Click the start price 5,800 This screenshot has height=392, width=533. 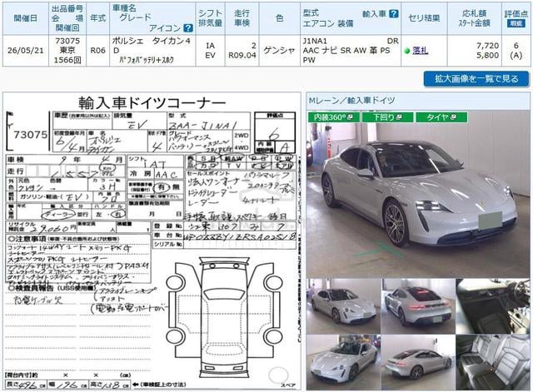(487, 56)
